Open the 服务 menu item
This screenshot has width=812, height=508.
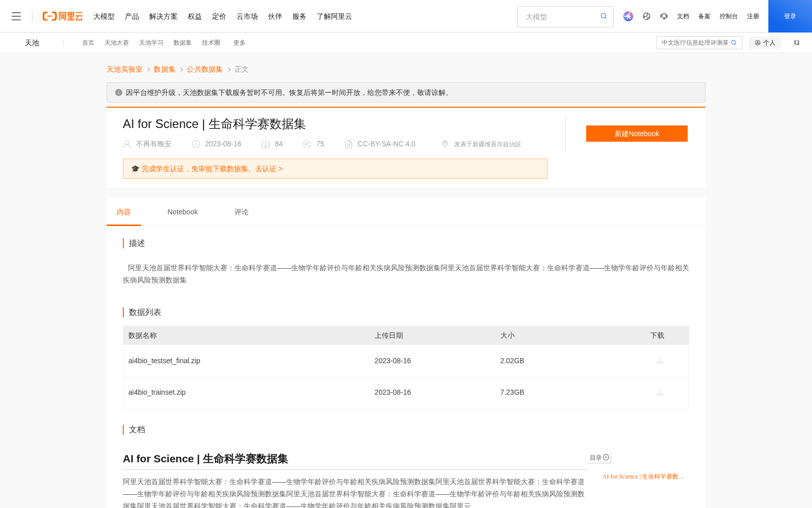point(299,16)
